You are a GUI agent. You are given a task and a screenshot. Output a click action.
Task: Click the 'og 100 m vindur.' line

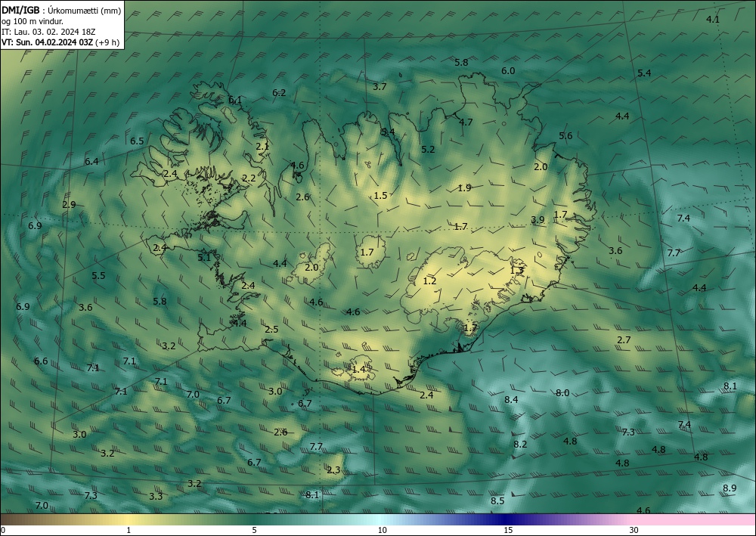[x=32, y=21]
